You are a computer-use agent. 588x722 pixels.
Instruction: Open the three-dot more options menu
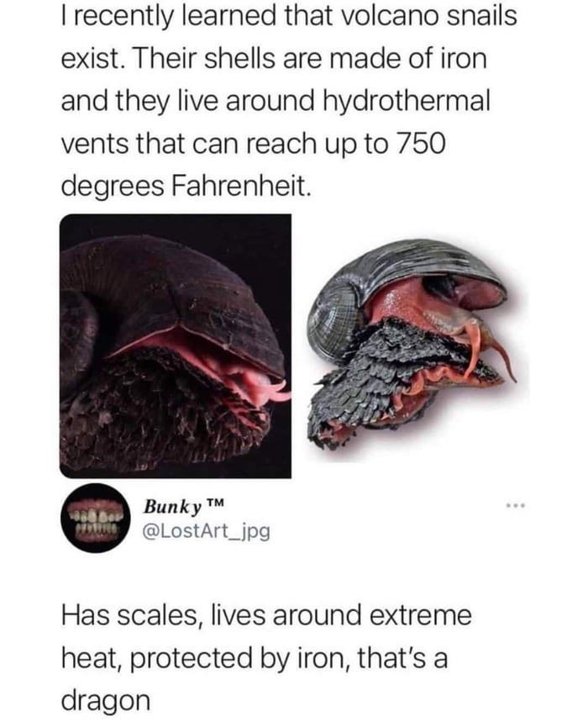tap(516, 507)
